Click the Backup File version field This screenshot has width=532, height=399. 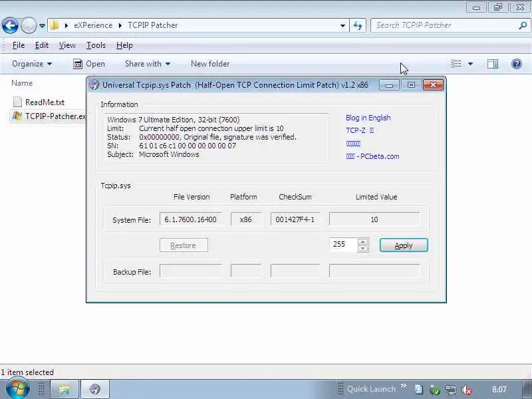click(191, 271)
